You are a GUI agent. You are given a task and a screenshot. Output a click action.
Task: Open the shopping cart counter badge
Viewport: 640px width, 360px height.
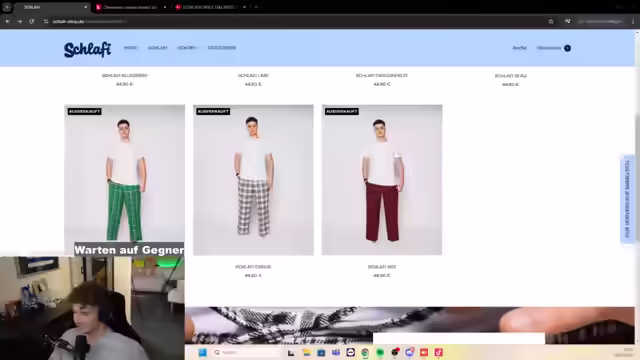pyautogui.click(x=567, y=48)
